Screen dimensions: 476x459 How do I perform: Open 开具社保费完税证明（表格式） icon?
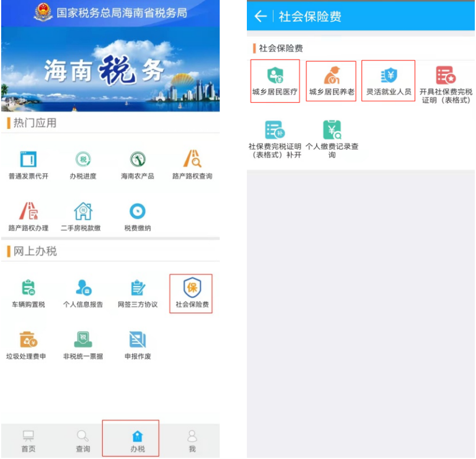(x=446, y=75)
